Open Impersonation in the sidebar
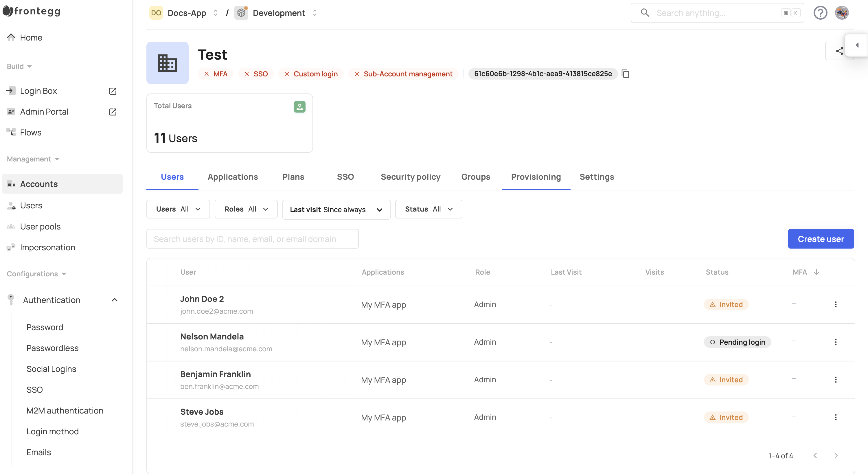Screen dimensions: 868x474 click(x=47, y=247)
